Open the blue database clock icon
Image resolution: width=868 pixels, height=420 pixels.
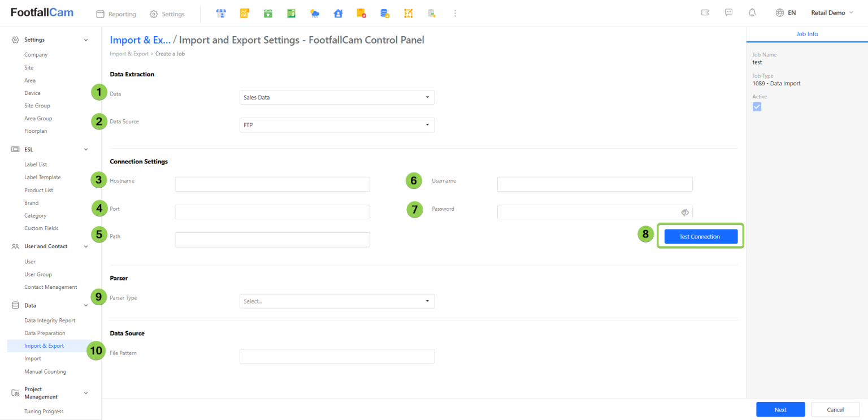point(385,14)
